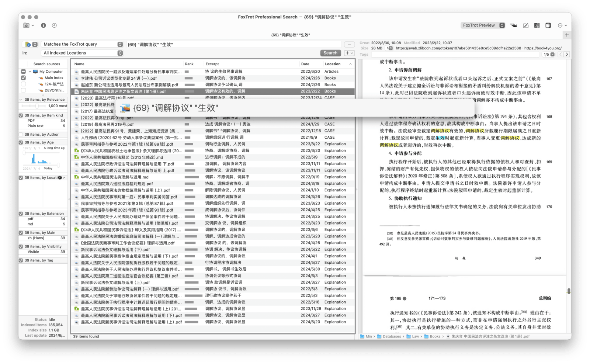Click the Databases folder in path bar

pyautogui.click(x=389, y=336)
